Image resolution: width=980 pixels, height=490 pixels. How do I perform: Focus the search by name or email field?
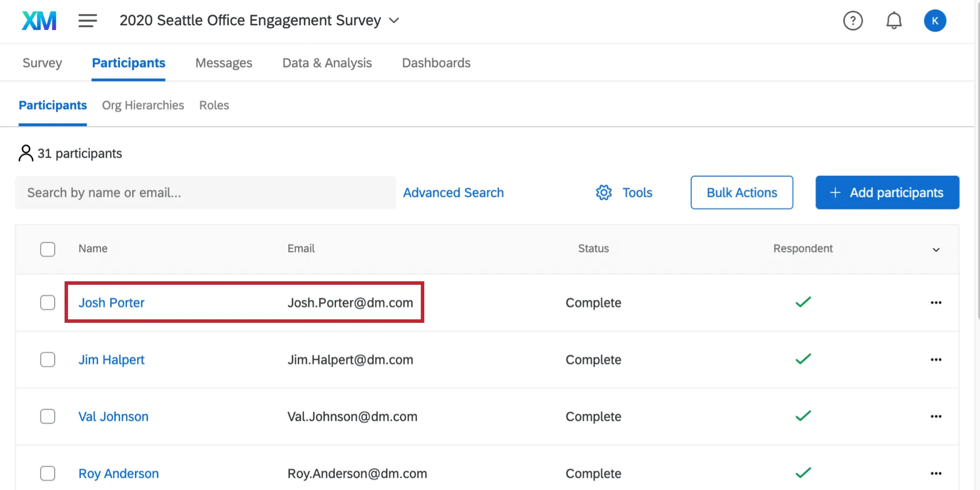click(x=205, y=193)
